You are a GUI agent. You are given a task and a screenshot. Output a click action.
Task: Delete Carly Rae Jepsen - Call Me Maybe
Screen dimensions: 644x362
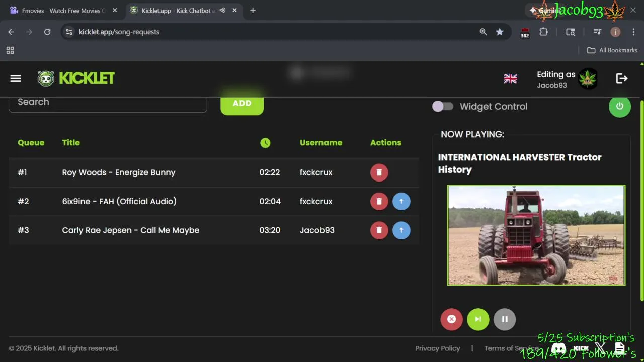point(379,230)
